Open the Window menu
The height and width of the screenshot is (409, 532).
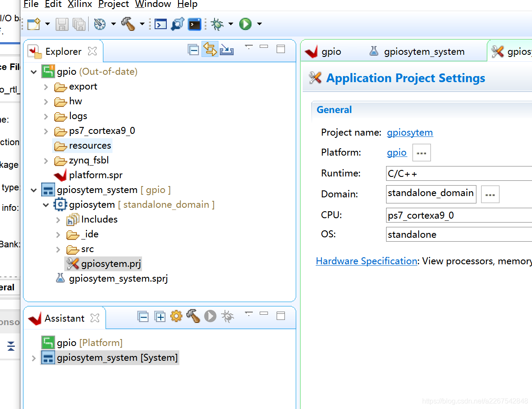153,4
